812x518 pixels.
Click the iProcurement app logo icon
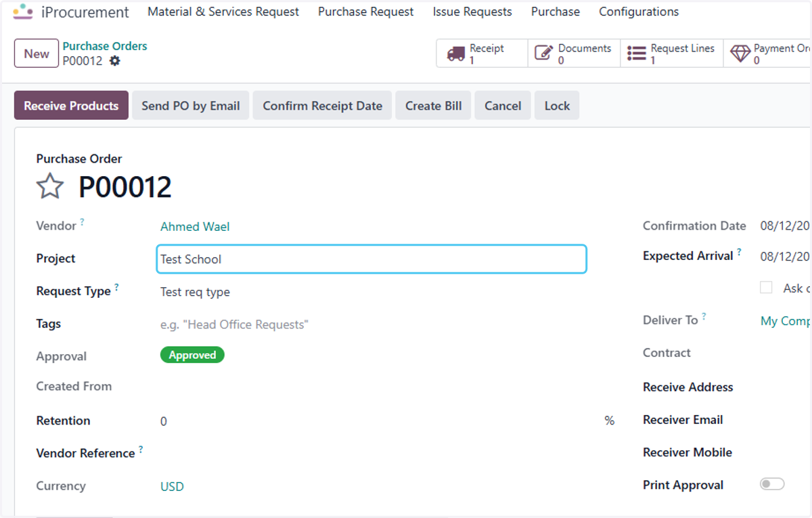click(23, 12)
